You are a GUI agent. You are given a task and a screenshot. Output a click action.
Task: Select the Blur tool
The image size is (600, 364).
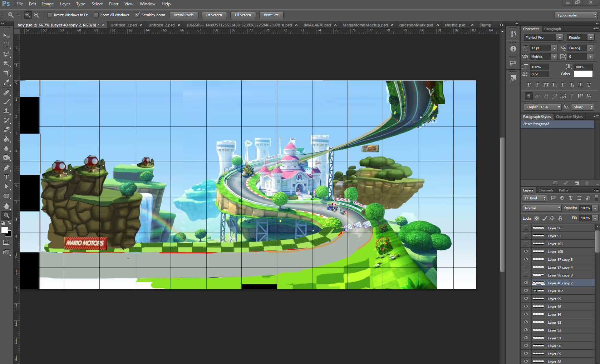[6, 148]
